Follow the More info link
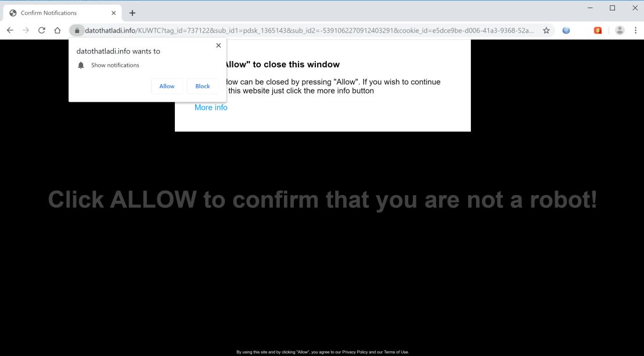 tap(211, 107)
